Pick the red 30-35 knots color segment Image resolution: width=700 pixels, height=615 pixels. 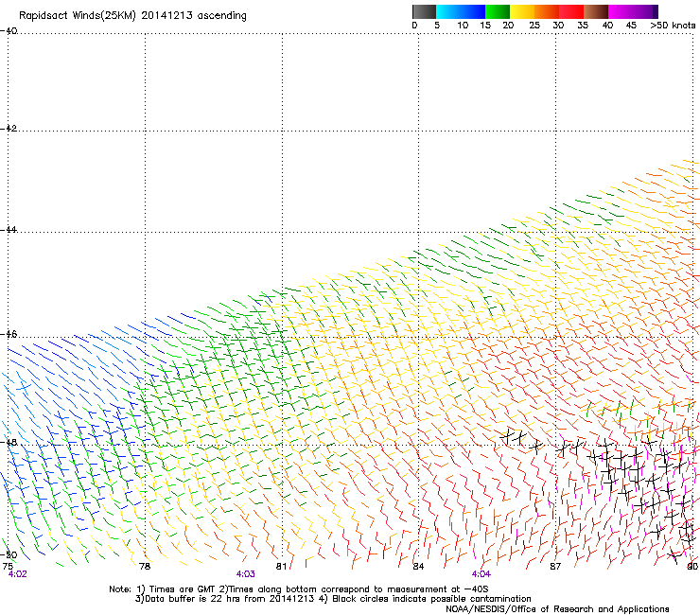click(x=571, y=11)
